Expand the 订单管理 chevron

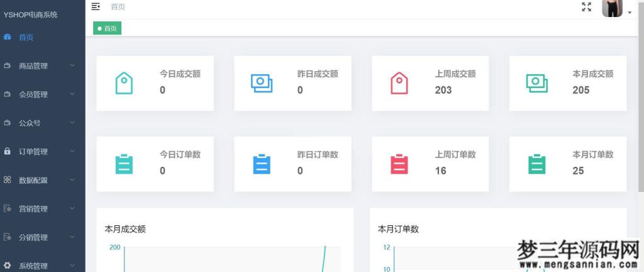click(x=72, y=151)
